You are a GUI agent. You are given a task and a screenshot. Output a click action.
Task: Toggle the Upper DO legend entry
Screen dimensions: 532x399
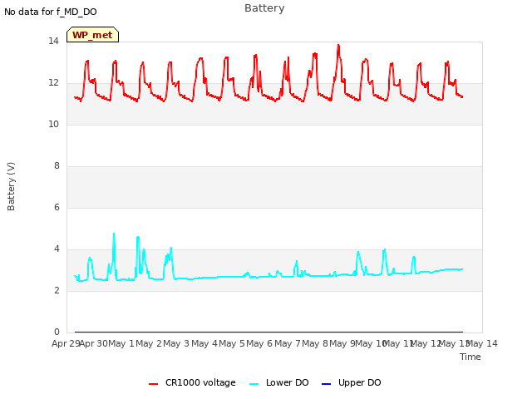(x=351, y=382)
